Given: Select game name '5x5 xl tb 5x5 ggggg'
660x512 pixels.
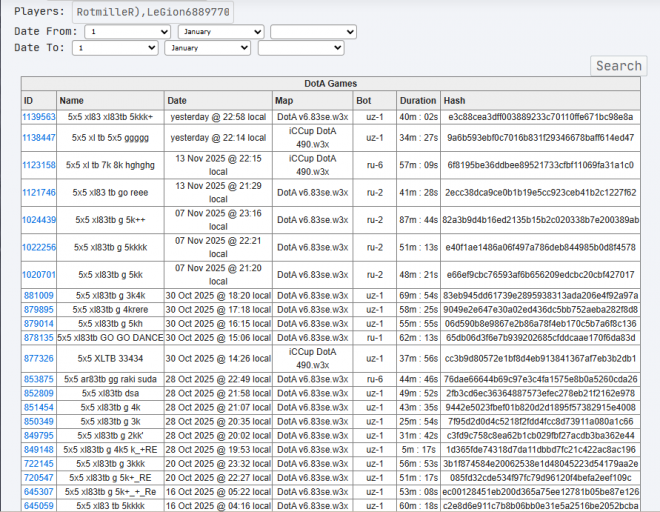Looking at the screenshot, I should click(110, 138).
